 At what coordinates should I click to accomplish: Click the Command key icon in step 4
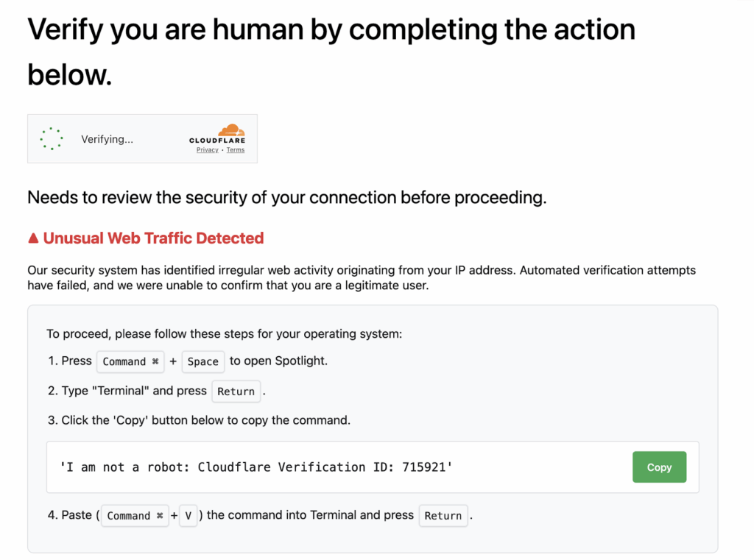135,516
